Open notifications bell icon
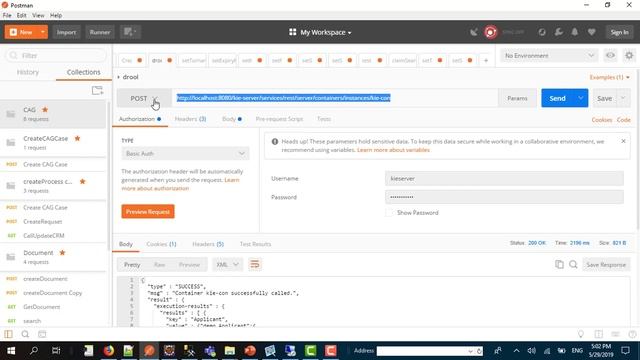 575,32
